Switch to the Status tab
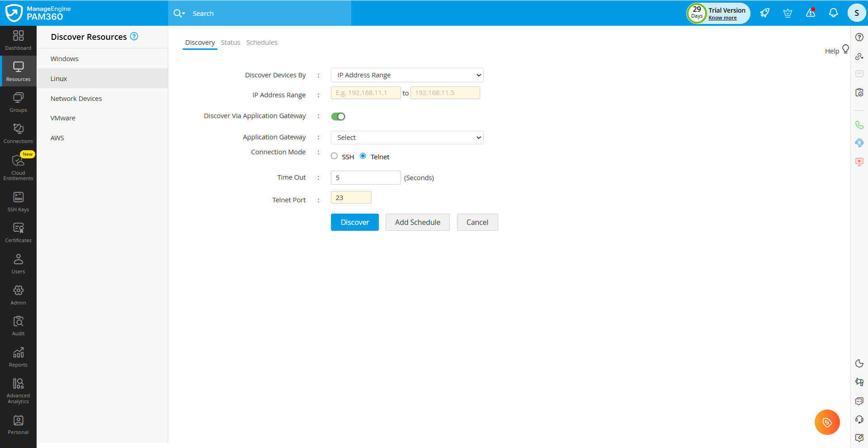Viewport: 868px width, 448px height. pyautogui.click(x=231, y=43)
